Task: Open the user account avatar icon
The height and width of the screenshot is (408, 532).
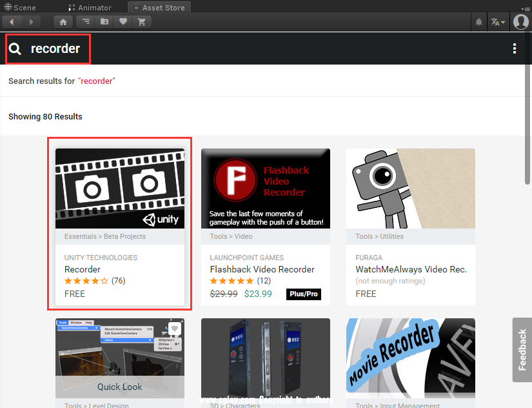Action: coord(521,22)
